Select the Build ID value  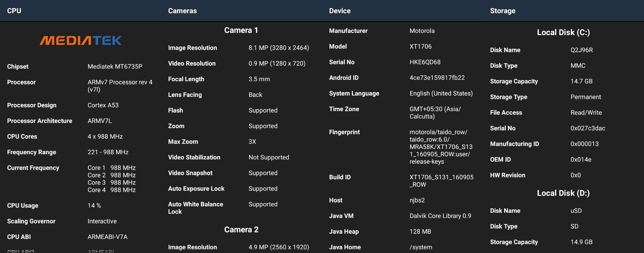click(x=441, y=181)
